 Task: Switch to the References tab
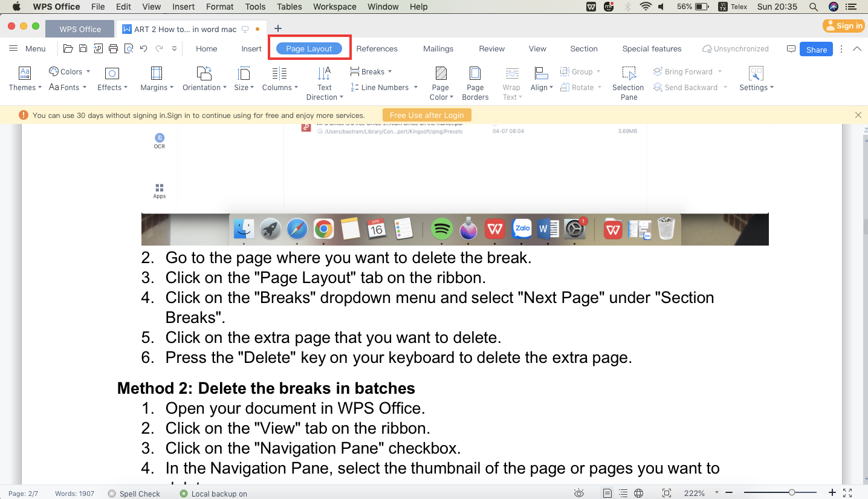click(377, 48)
